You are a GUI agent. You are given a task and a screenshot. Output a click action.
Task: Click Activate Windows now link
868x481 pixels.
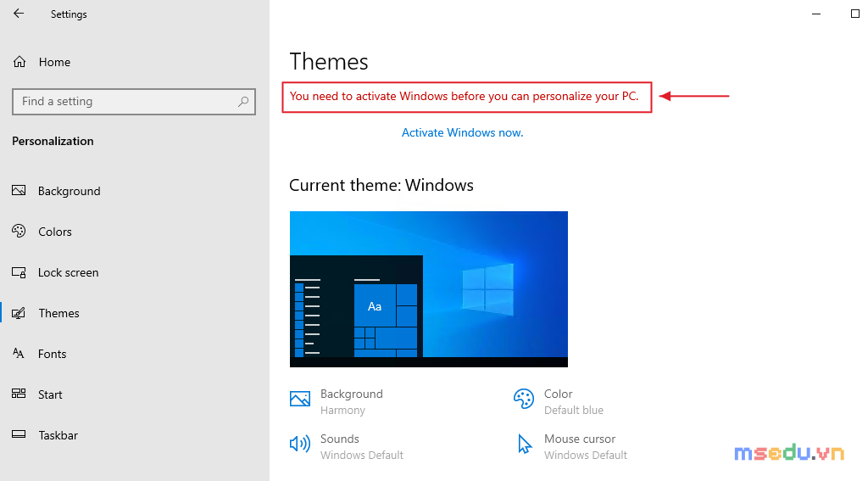click(462, 132)
